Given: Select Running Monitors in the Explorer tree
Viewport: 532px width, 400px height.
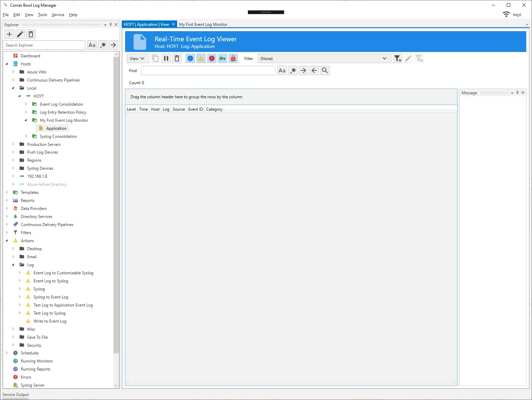Looking at the screenshot, I should 37,361.
